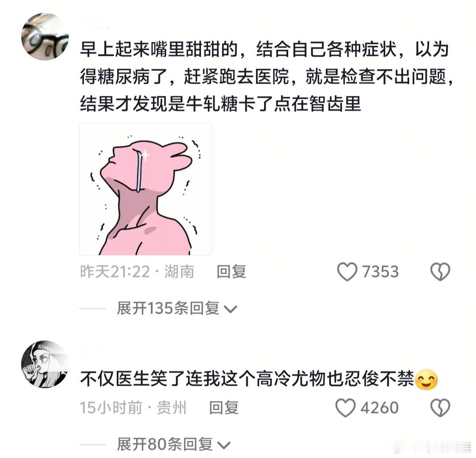Select the like count 7353
This screenshot has width=476, height=458.
[x=380, y=271]
